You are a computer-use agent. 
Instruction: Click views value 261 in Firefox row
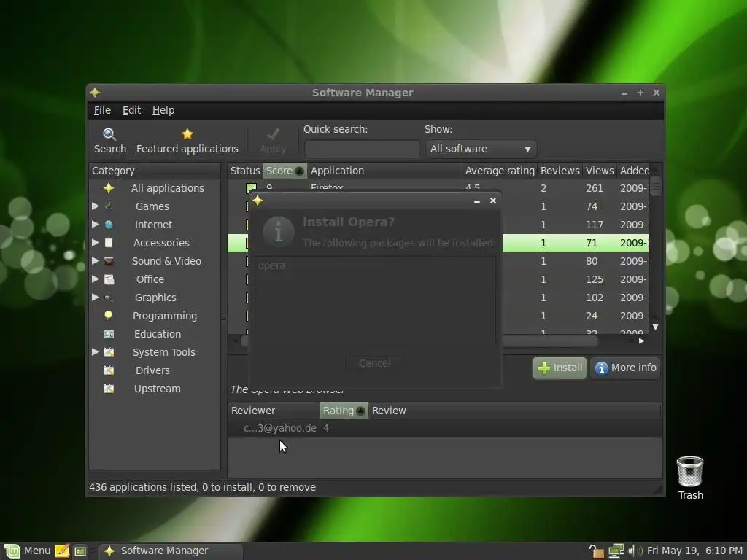point(595,188)
